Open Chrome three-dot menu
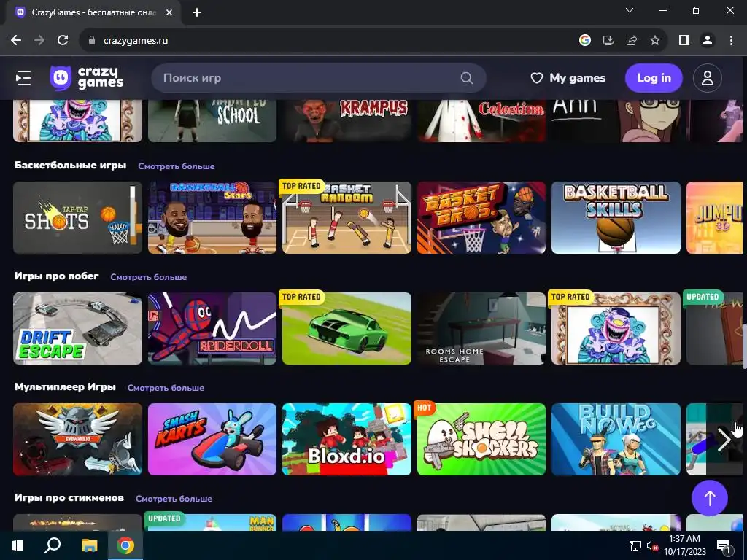Image resolution: width=747 pixels, height=560 pixels. (731, 41)
